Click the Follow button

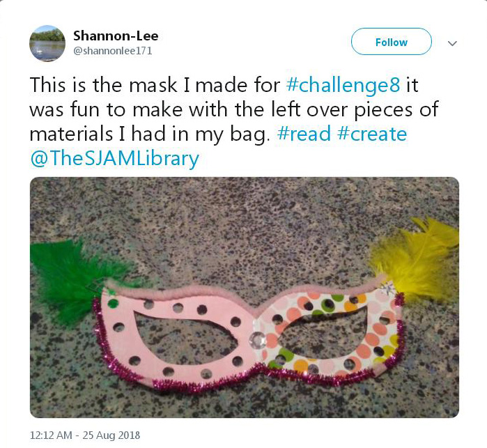(x=391, y=42)
